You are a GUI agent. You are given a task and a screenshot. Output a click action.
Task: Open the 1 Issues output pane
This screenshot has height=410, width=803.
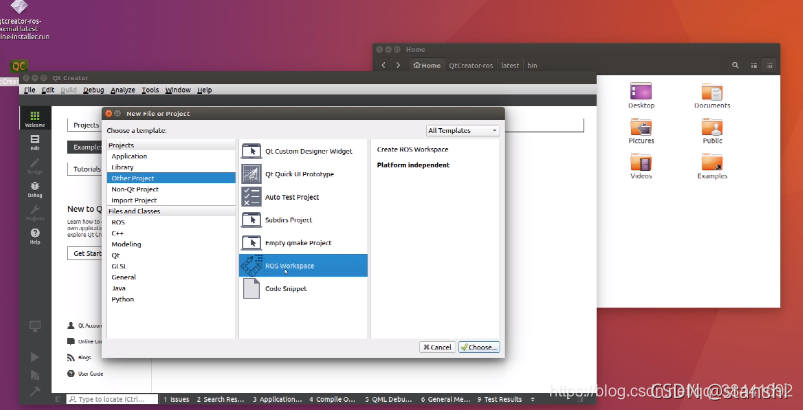point(177,399)
